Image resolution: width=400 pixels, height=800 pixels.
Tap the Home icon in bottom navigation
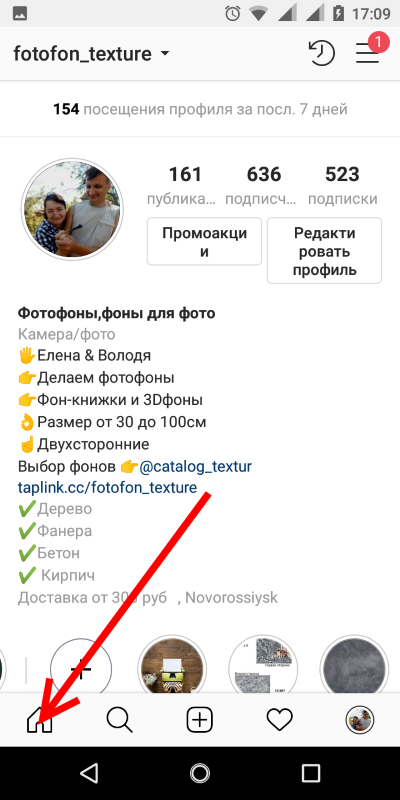pos(40,721)
